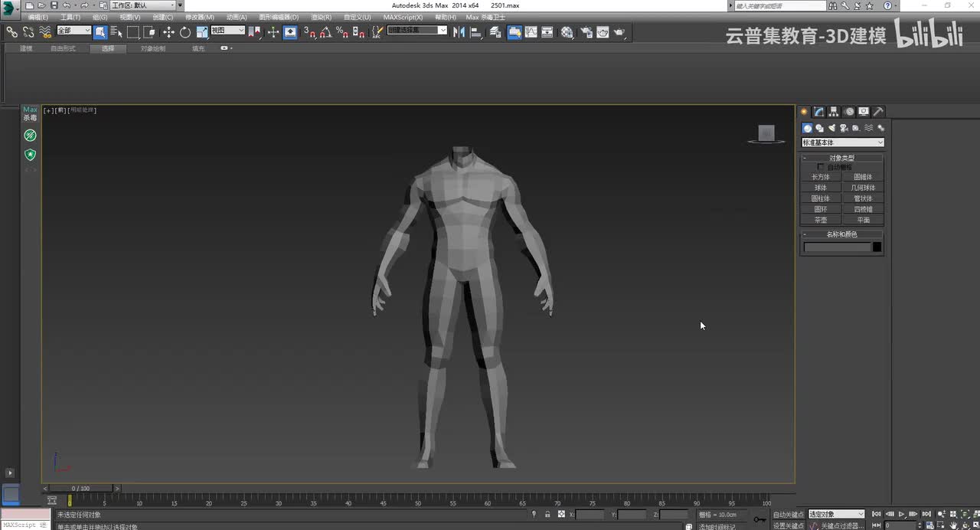Click the object name input field
Screen dimensions: 980x530
point(837,247)
